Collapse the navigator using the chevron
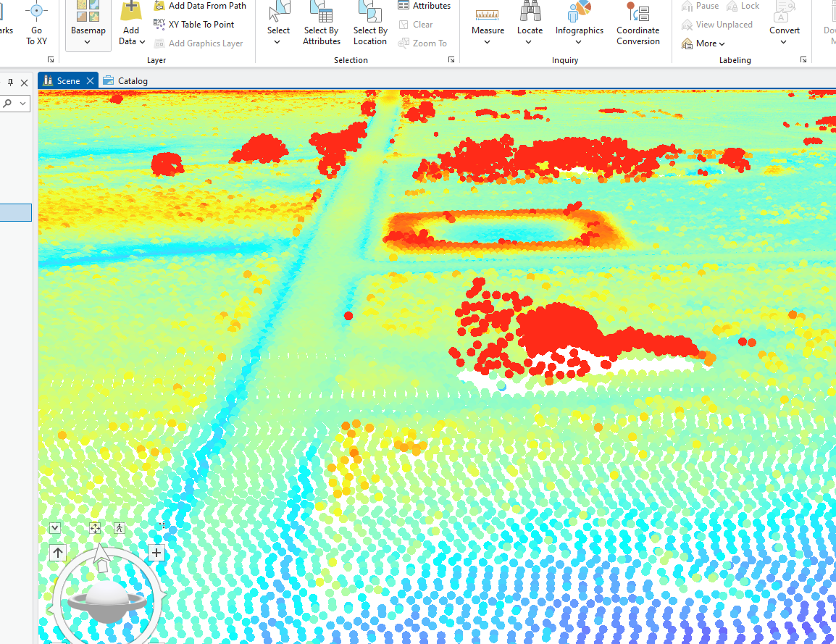The height and width of the screenshot is (644, 836). pos(55,528)
